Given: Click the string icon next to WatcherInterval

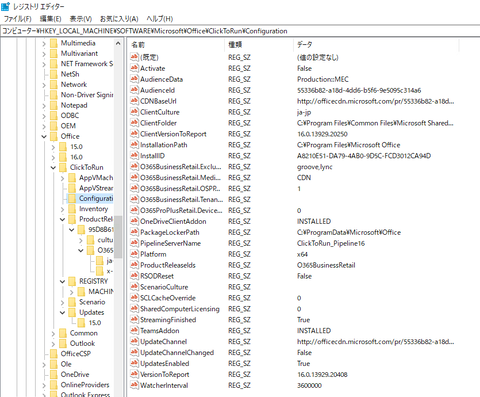Looking at the screenshot, I should click(x=134, y=385).
